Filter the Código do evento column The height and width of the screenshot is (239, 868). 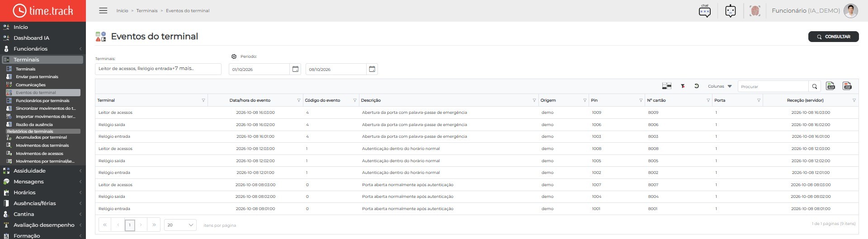click(354, 100)
